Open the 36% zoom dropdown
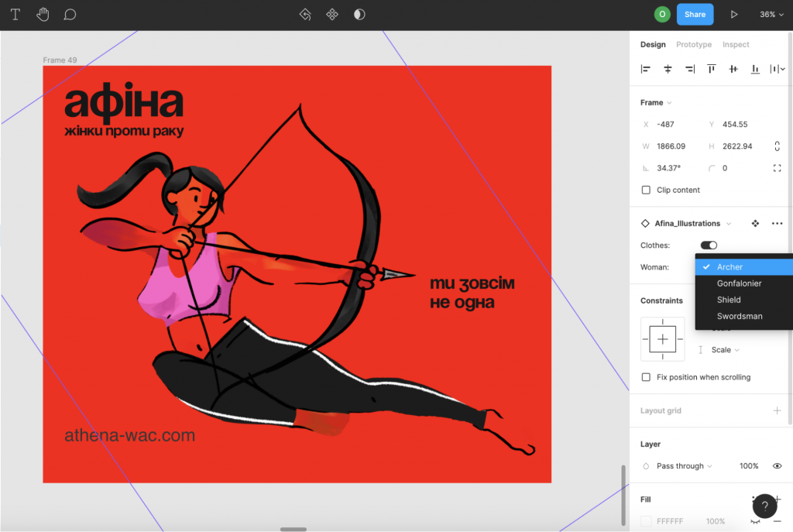This screenshot has width=793, height=532. (x=771, y=15)
